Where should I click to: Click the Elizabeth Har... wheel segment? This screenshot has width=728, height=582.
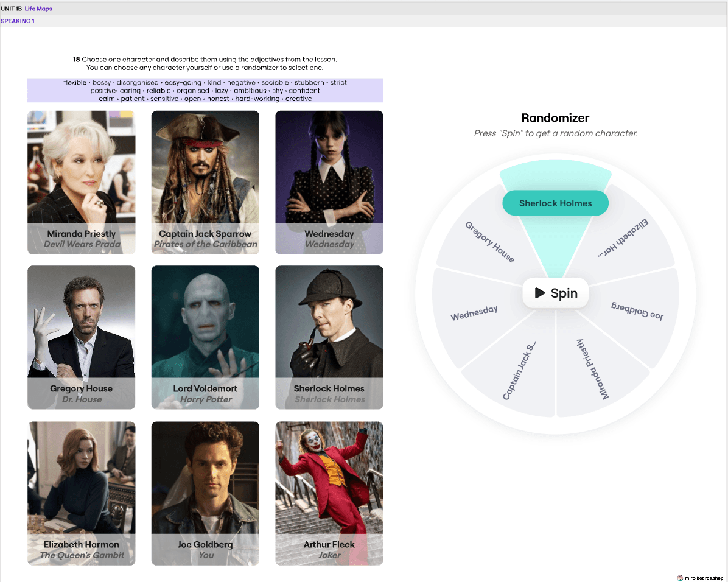pos(623,237)
